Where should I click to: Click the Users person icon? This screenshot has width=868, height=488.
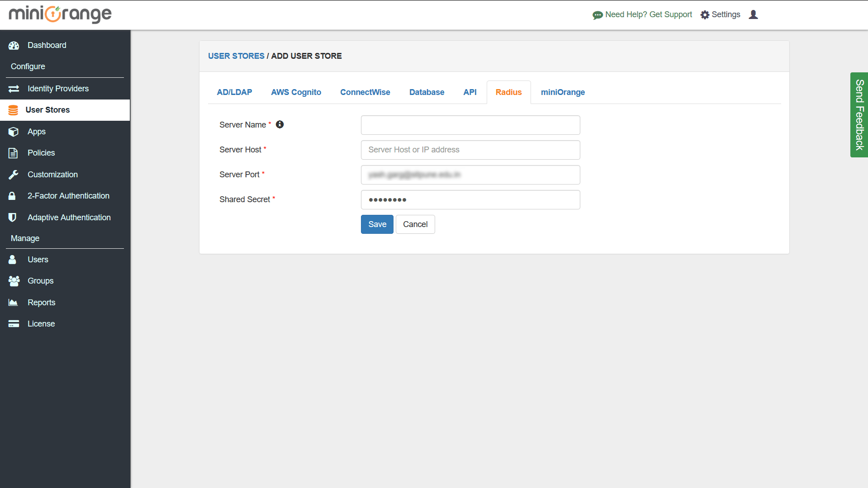click(x=12, y=260)
